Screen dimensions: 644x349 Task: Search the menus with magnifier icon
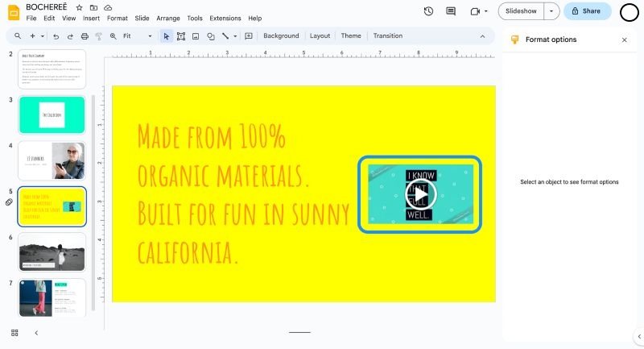click(18, 36)
